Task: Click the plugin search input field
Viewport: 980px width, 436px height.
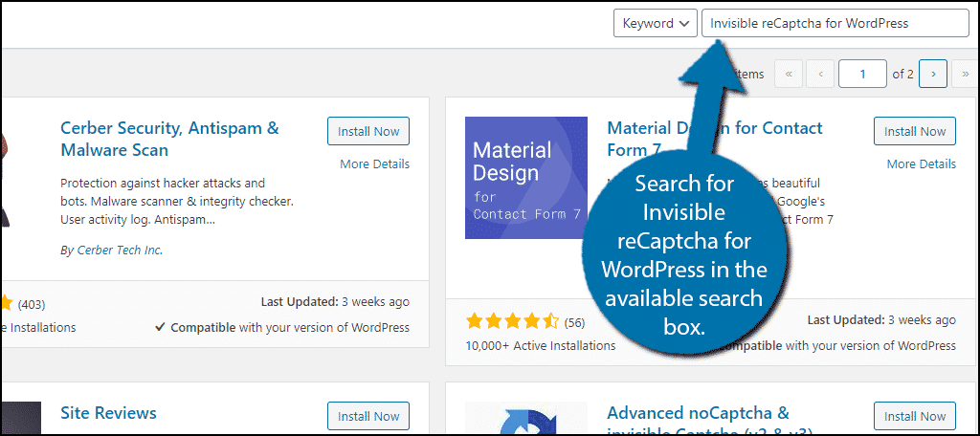Action: pos(835,24)
